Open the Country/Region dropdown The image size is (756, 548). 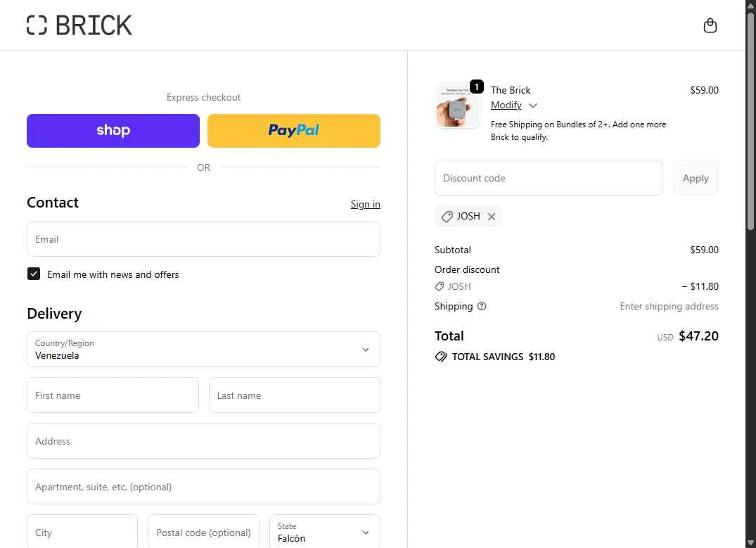[203, 349]
